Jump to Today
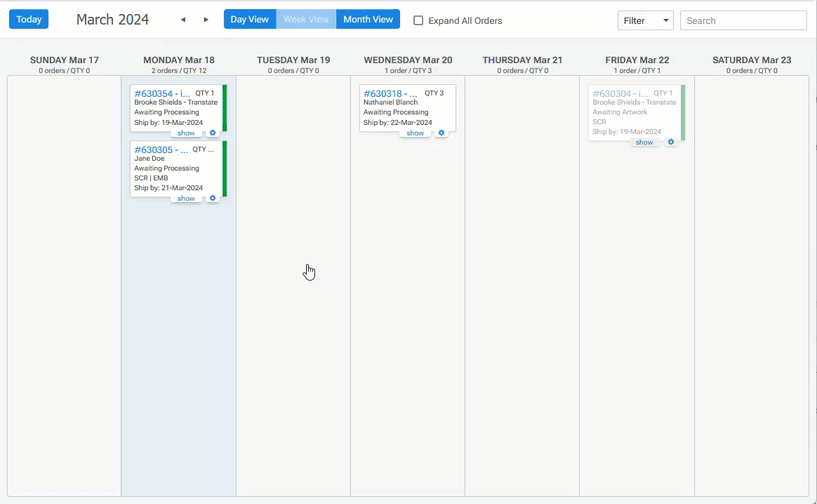The width and height of the screenshot is (817, 504). [x=29, y=19]
